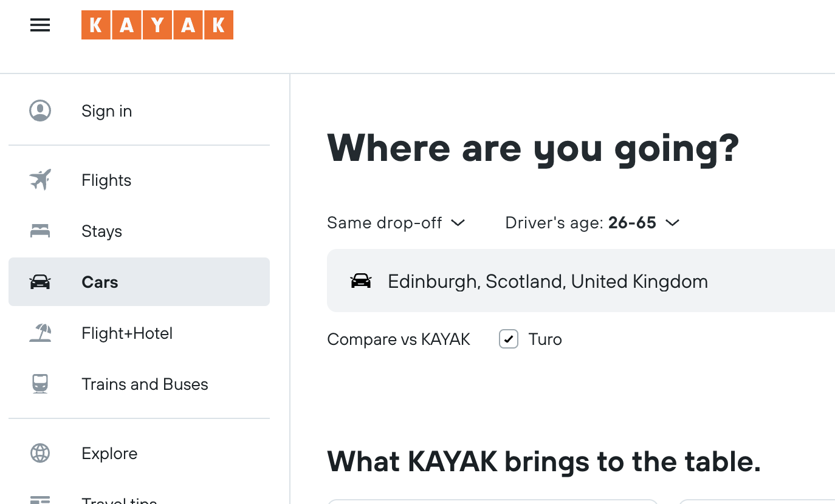This screenshot has height=504, width=835.
Task: Click the Sign in profile icon
Action: click(x=40, y=111)
